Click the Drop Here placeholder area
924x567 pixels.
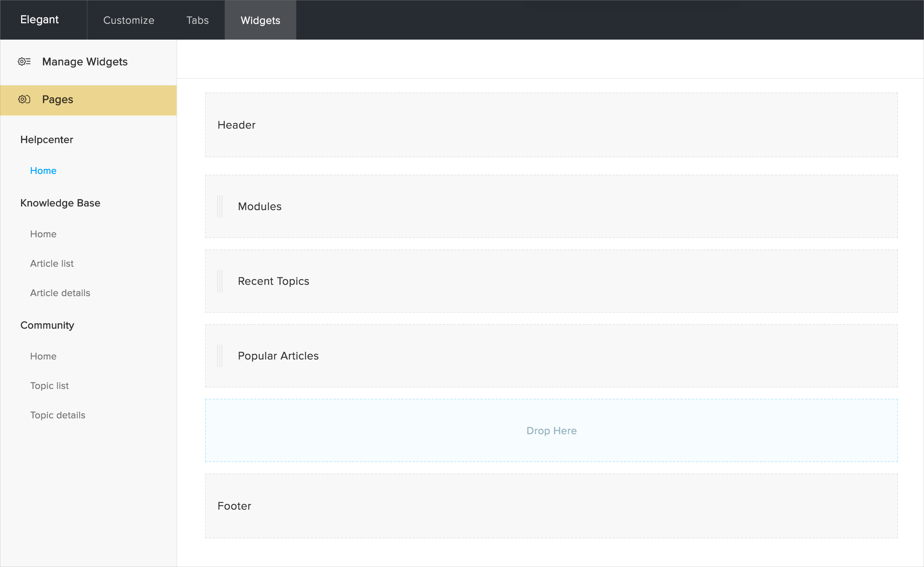click(x=551, y=430)
